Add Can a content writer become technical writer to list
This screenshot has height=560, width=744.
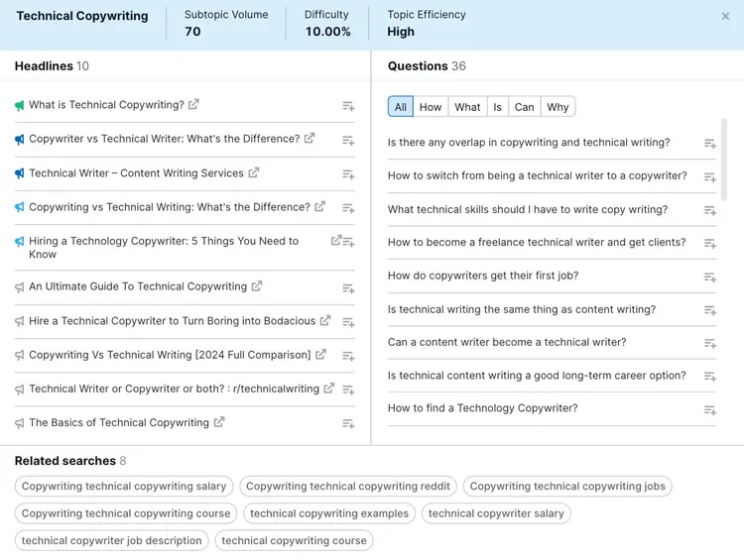[x=710, y=343]
